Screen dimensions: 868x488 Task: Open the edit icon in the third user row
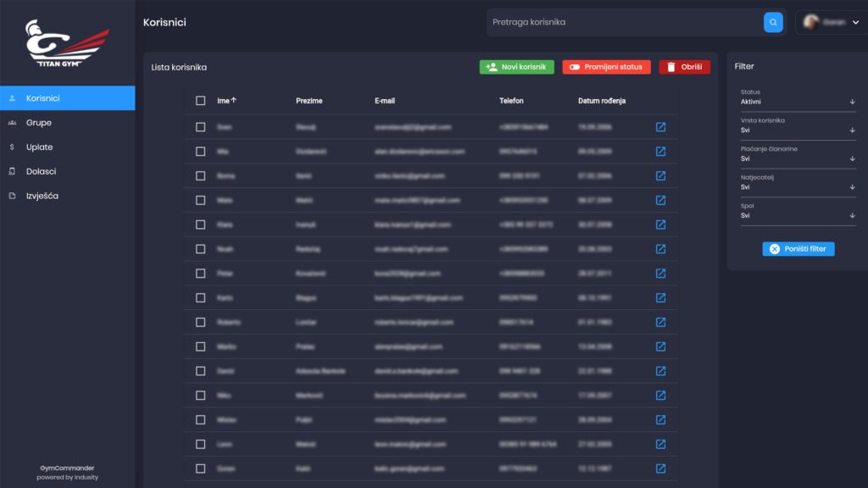(x=660, y=176)
